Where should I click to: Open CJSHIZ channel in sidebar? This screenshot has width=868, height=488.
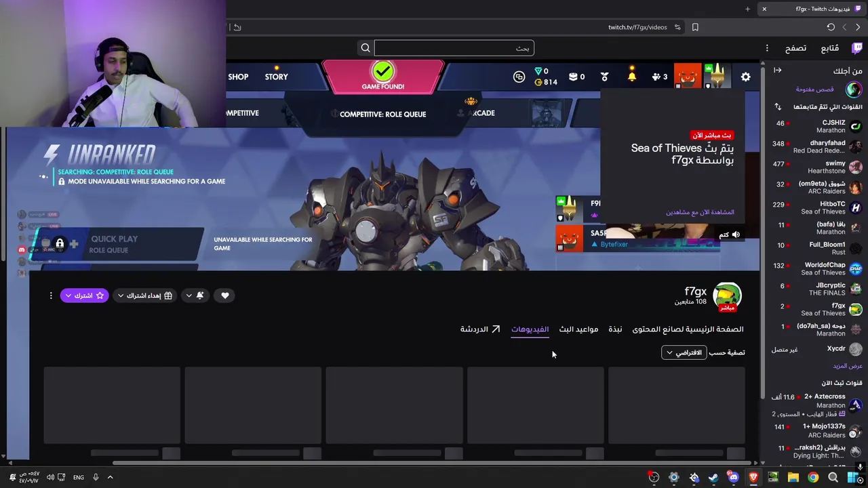tap(818, 127)
